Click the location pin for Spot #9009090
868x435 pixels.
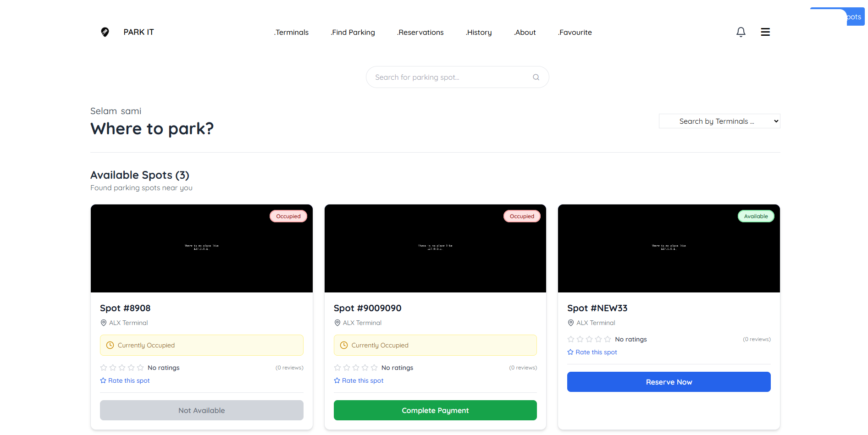tap(337, 323)
